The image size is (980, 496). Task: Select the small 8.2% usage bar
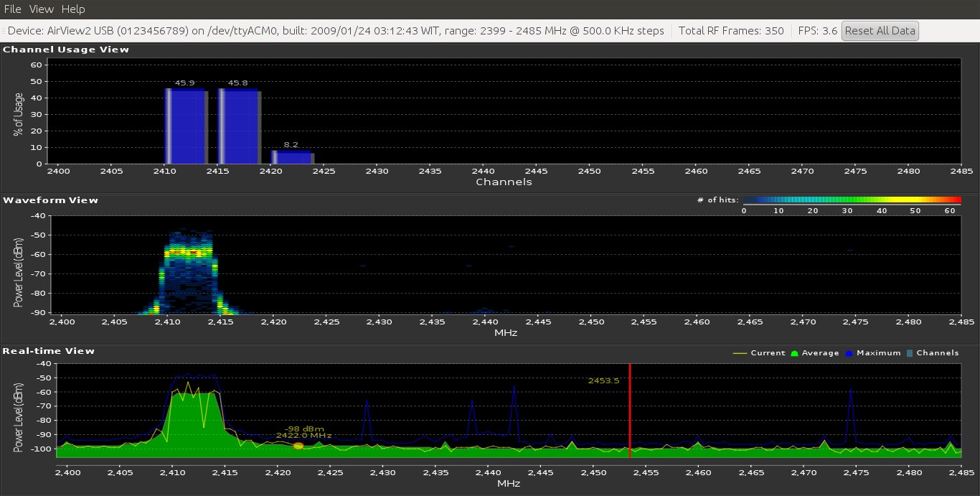292,157
